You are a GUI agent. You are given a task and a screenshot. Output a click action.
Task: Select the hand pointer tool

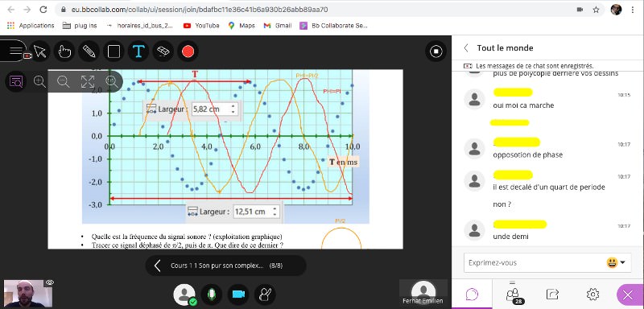(x=64, y=51)
